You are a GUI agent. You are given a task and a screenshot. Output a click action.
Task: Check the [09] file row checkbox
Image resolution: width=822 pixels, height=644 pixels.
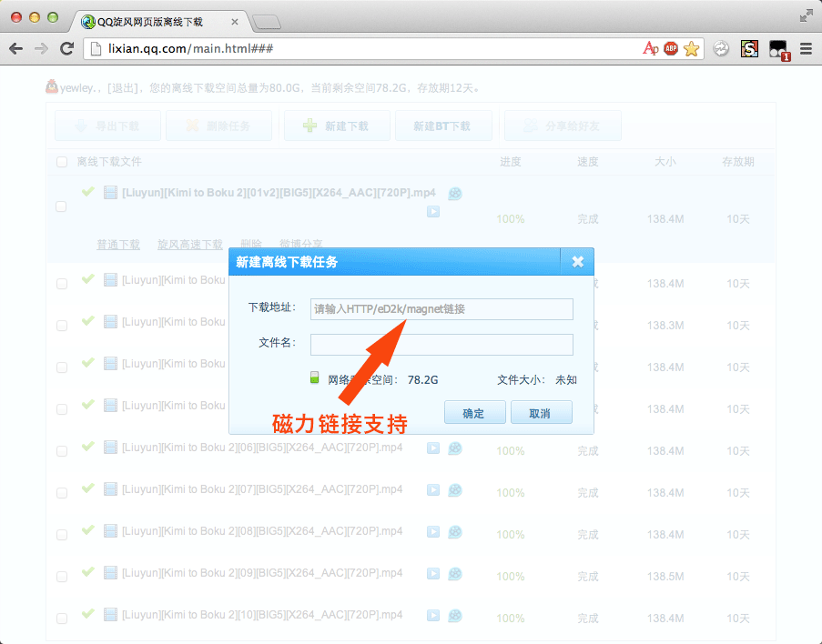(62, 577)
